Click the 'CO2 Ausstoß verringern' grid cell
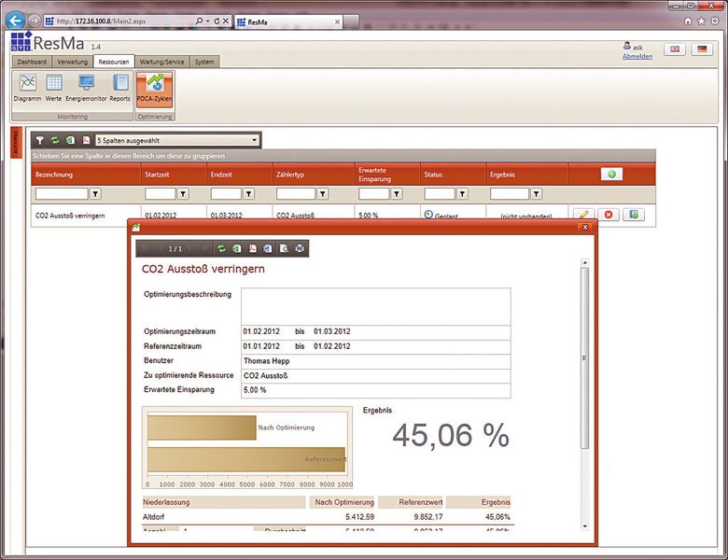Screen dimensions: 728x560 pyautogui.click(x=86, y=216)
